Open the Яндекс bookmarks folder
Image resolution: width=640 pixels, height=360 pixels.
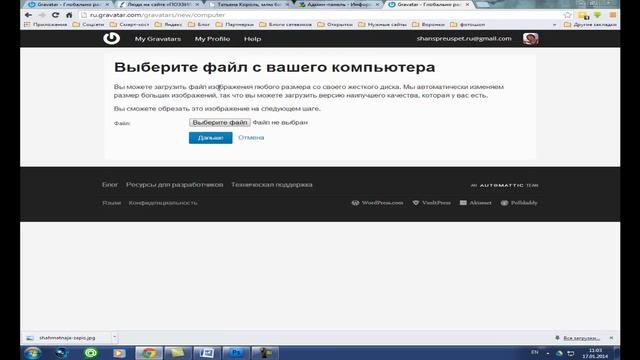coord(169,24)
